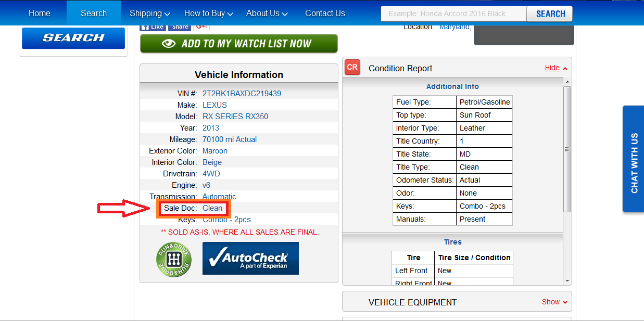Click the Odor None cell
644x321 pixels.
(x=485, y=193)
